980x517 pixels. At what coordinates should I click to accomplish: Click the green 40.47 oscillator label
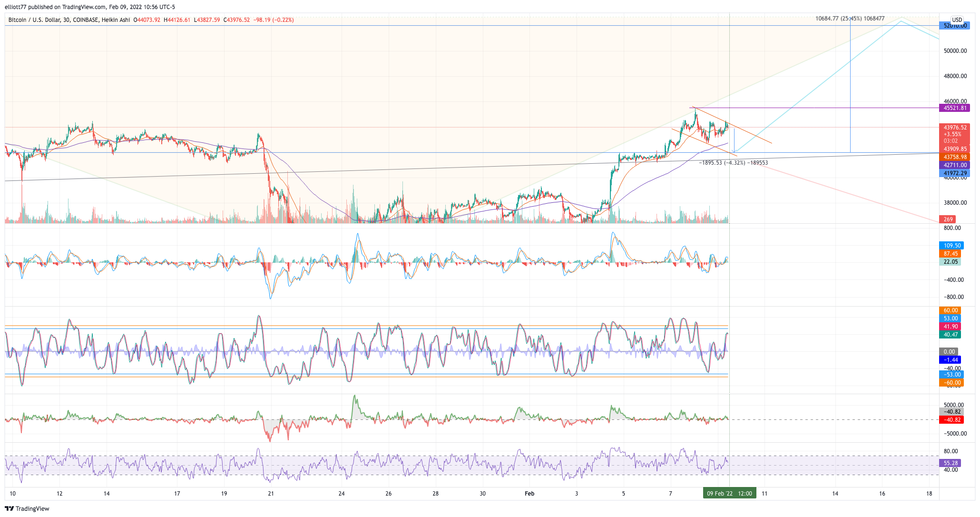[950, 335]
